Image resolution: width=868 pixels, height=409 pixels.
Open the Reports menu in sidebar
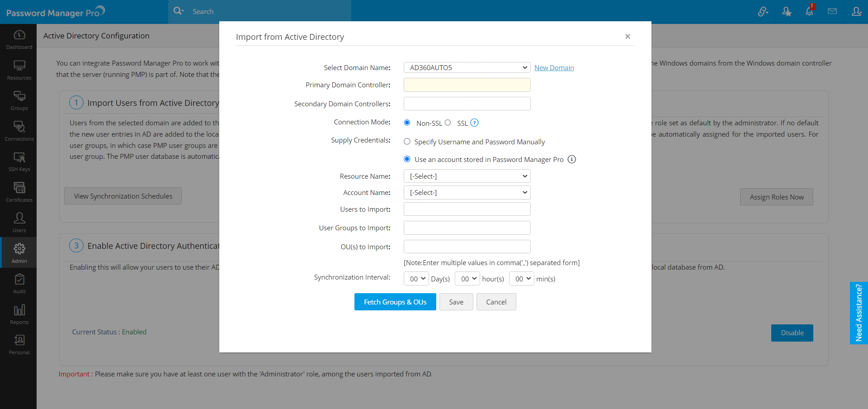[x=19, y=314]
